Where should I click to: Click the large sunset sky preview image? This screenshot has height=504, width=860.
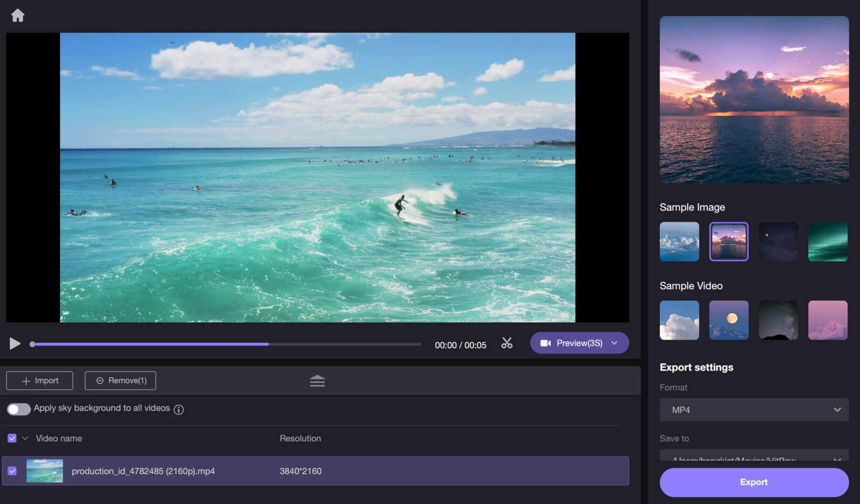tap(754, 99)
